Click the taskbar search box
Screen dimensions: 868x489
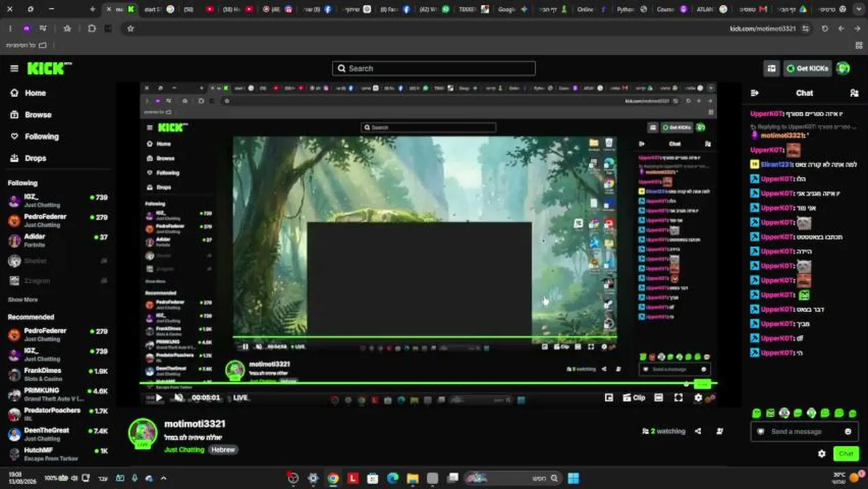coord(513,478)
